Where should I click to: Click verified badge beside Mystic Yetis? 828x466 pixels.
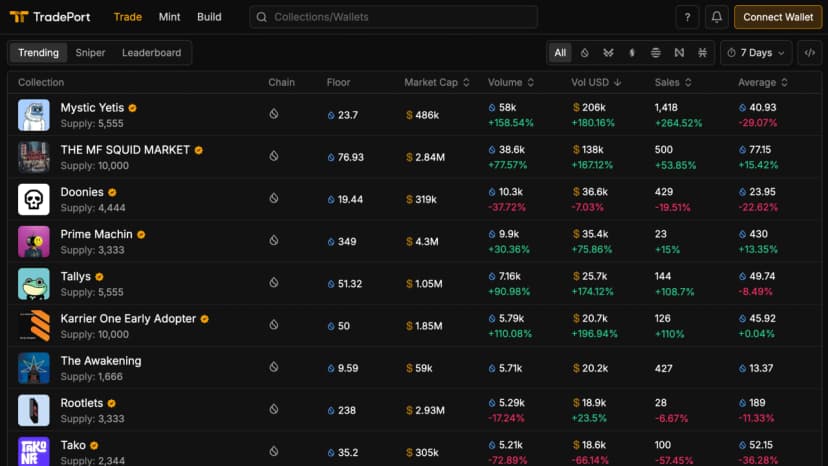click(133, 108)
